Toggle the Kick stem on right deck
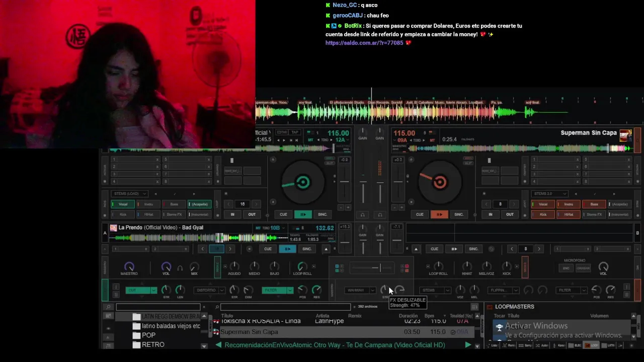 point(543,214)
